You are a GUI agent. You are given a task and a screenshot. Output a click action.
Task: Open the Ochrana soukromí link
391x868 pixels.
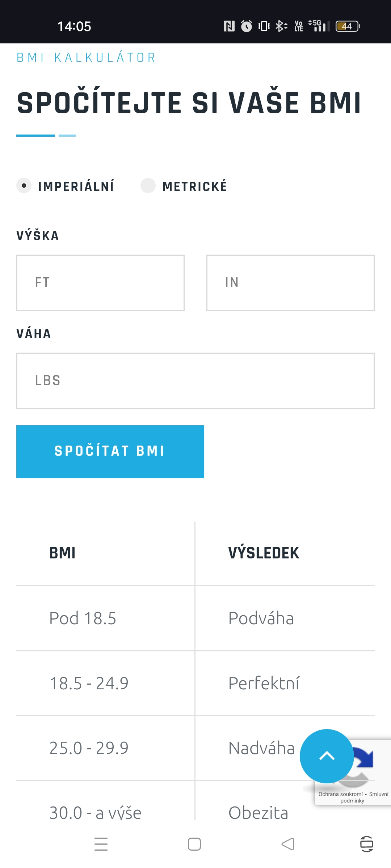coord(341,794)
